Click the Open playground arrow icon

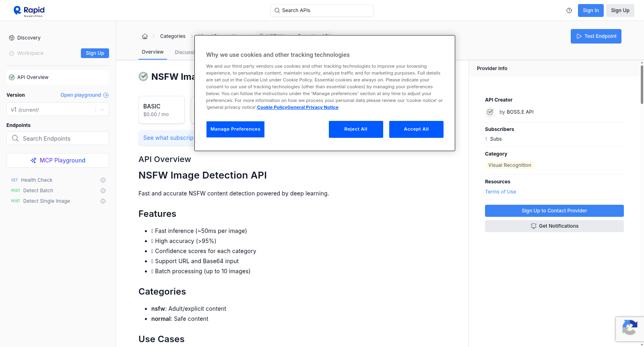tap(106, 95)
